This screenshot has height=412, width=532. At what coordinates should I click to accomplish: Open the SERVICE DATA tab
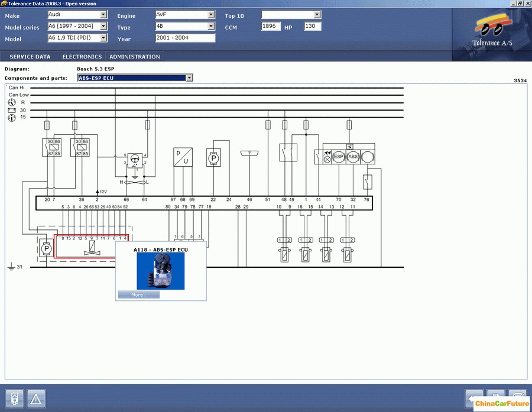(x=30, y=57)
